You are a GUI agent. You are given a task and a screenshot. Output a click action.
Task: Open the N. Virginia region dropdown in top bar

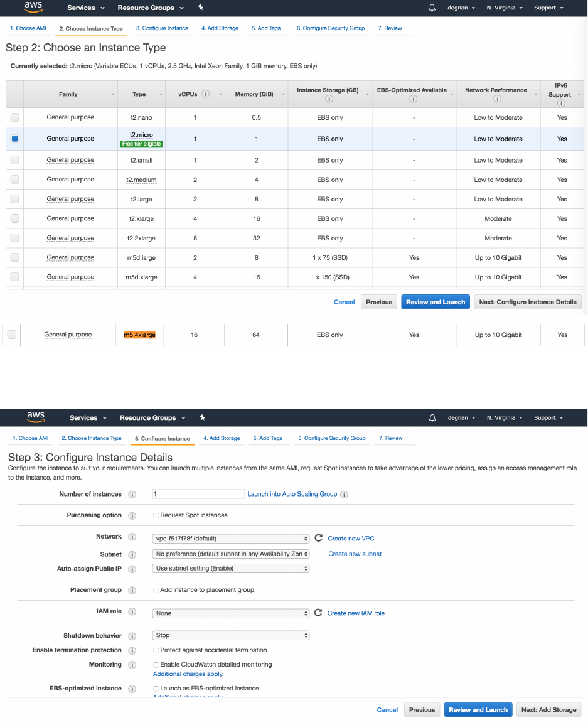505,8
